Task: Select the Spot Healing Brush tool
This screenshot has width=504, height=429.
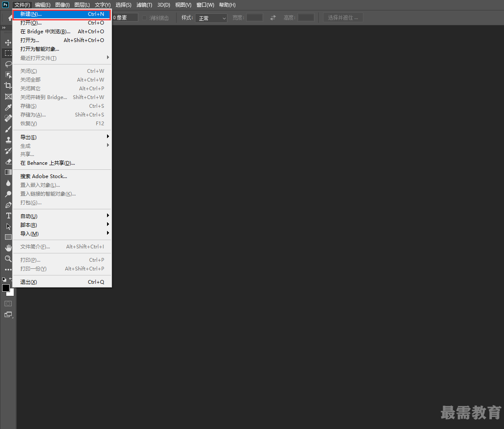Action: pyautogui.click(x=8, y=118)
